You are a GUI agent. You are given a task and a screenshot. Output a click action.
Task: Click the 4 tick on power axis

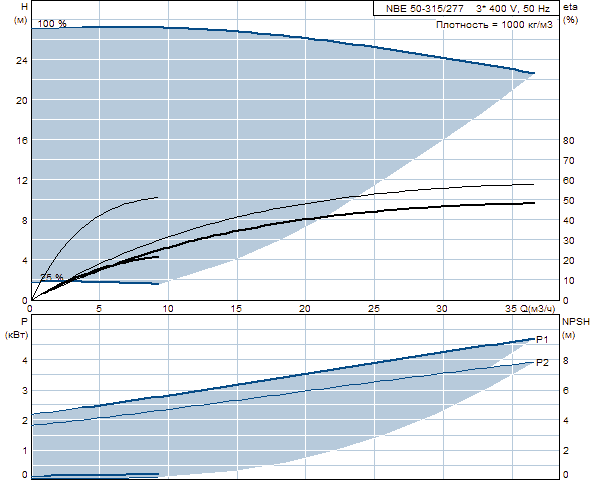pyautogui.click(x=25, y=360)
